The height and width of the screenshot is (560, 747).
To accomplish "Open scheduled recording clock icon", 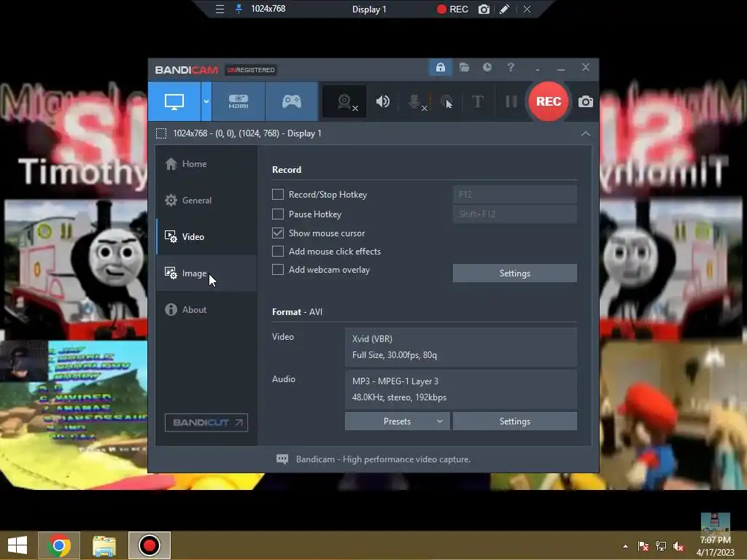I will pyautogui.click(x=487, y=68).
